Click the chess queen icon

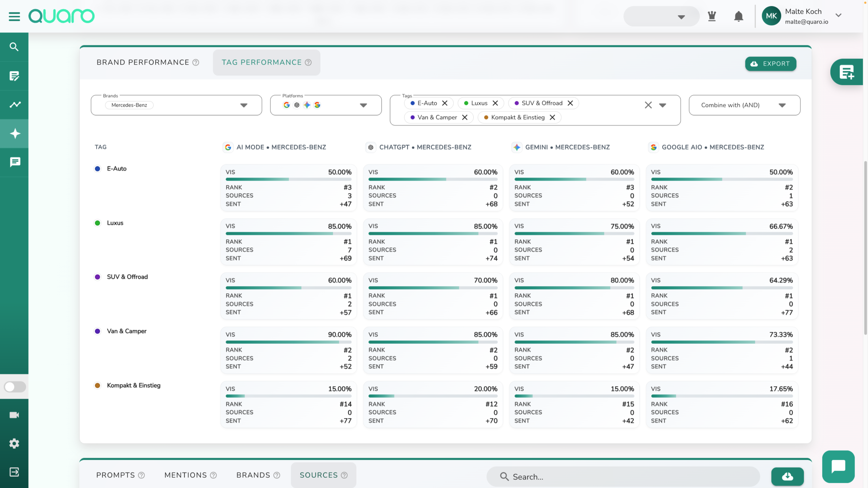pos(712,16)
